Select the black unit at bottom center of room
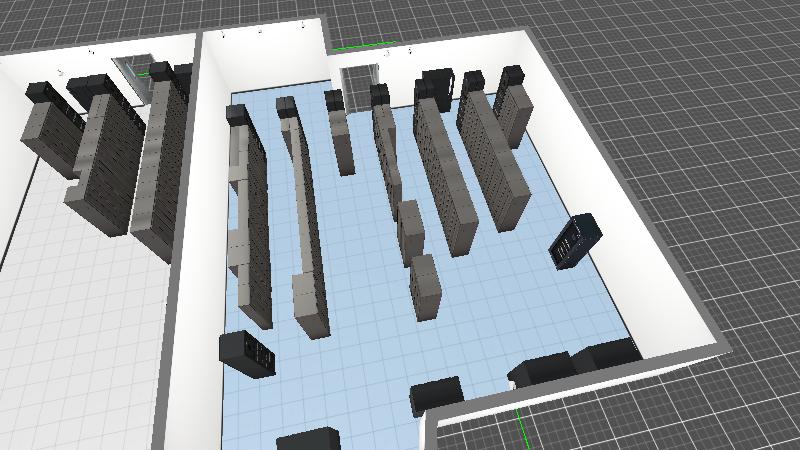800x450 pixels. tap(435, 396)
